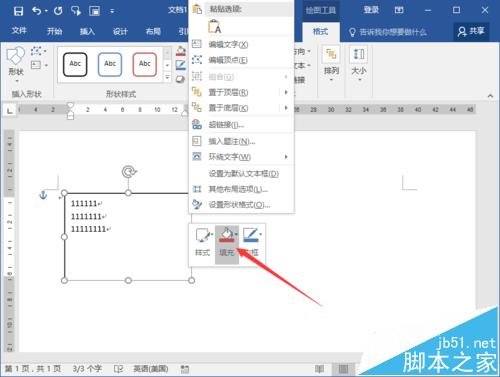Open the 置于顶层 submenu
The width and height of the screenshot is (500, 377).
pyautogui.click(x=241, y=92)
